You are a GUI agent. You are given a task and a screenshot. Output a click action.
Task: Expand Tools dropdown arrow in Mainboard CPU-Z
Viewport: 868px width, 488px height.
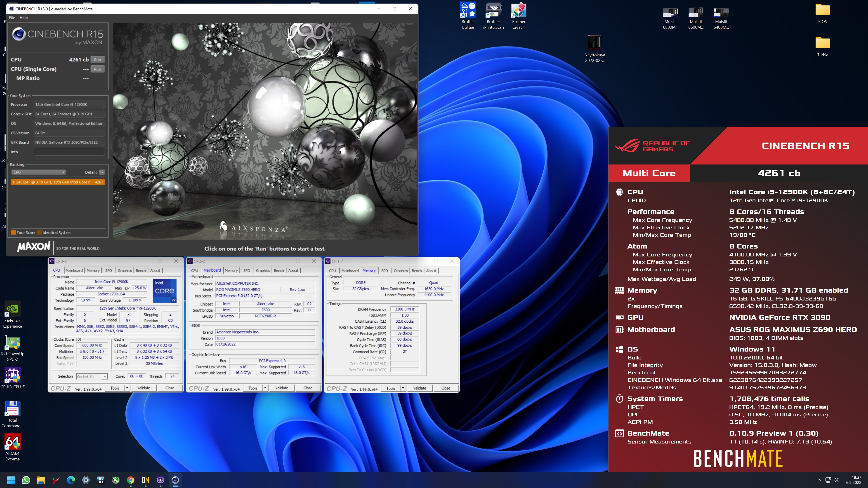(265, 388)
